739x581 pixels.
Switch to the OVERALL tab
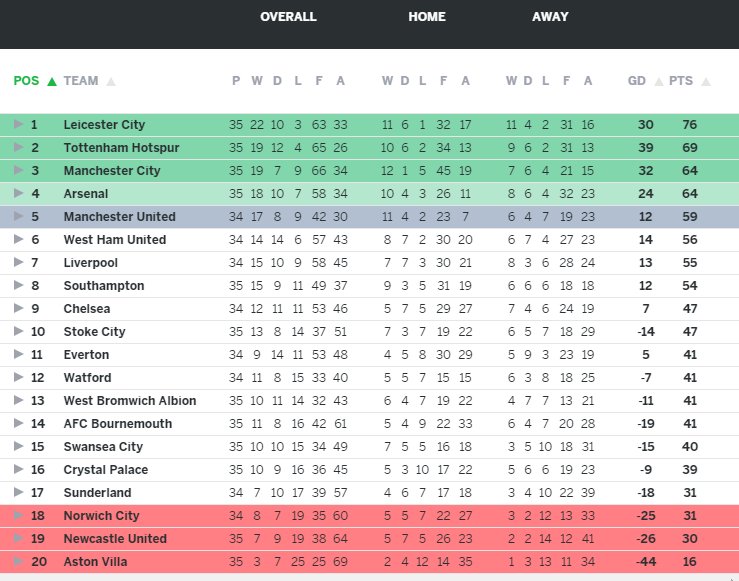pyautogui.click(x=288, y=17)
